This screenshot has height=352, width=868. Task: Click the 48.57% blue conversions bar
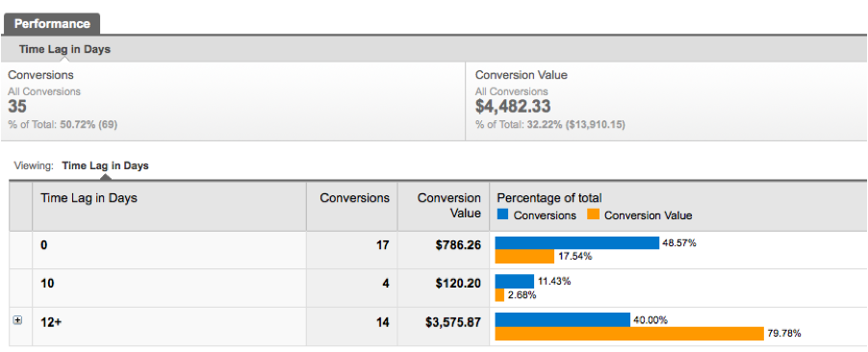coord(576,243)
